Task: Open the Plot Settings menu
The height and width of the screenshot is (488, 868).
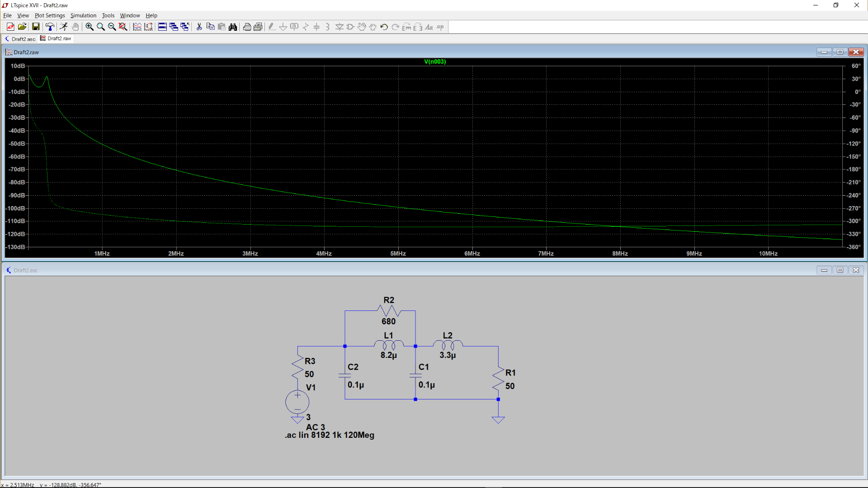Action: pyautogui.click(x=50, y=15)
